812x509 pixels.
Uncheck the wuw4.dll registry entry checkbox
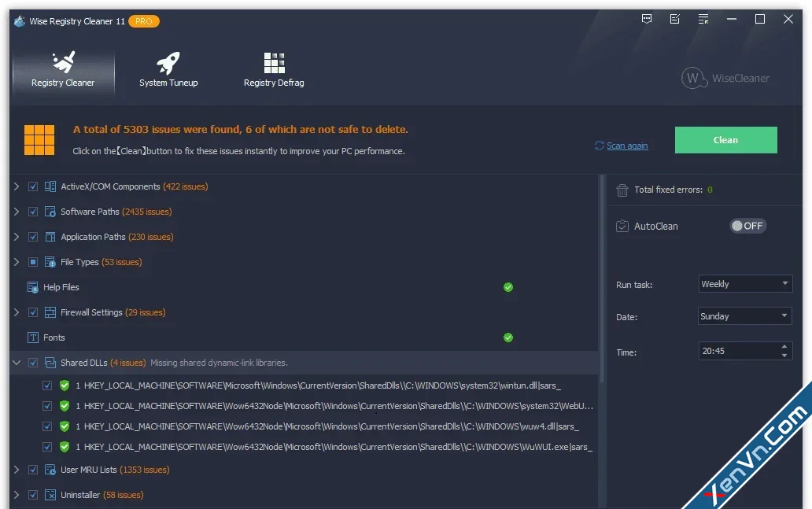(x=47, y=426)
